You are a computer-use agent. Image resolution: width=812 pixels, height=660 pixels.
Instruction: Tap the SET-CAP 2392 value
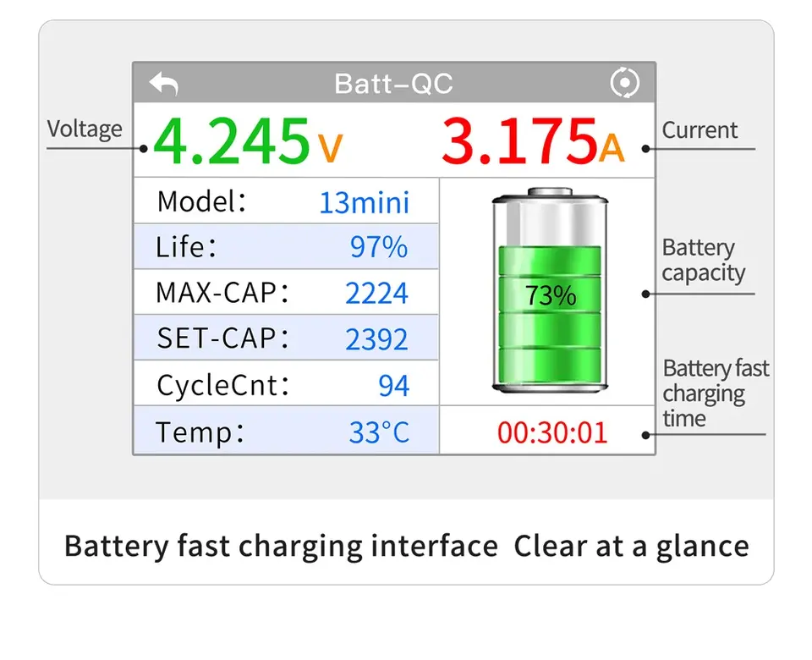(x=376, y=339)
